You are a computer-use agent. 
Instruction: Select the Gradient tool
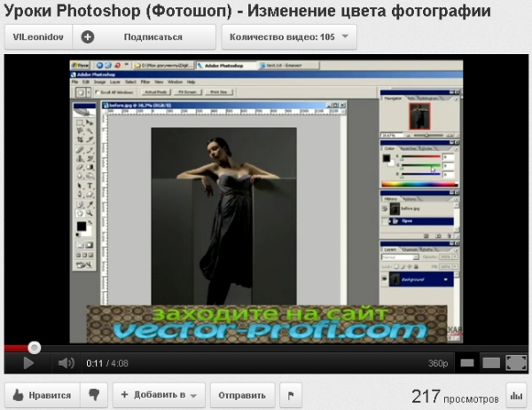click(90, 167)
